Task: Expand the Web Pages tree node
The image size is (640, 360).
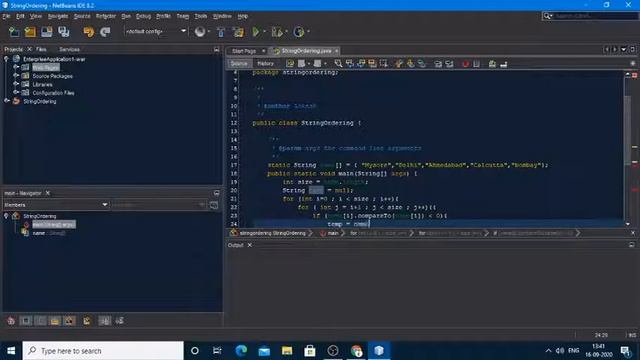Action: click(x=16, y=67)
